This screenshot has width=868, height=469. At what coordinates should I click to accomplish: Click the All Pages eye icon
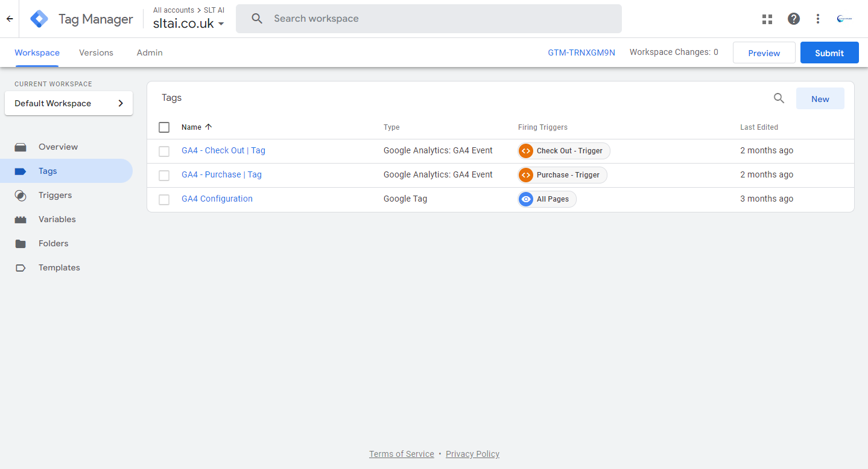tap(526, 199)
